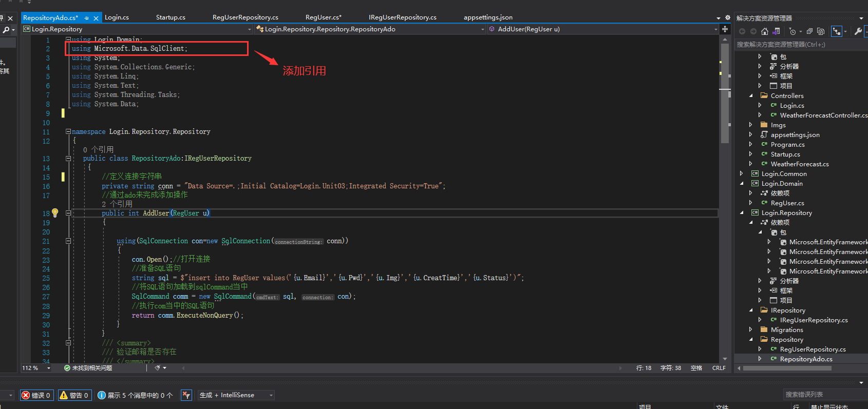Click the editor vertical scrollbar thumb
The image size is (868, 409).
click(725, 92)
